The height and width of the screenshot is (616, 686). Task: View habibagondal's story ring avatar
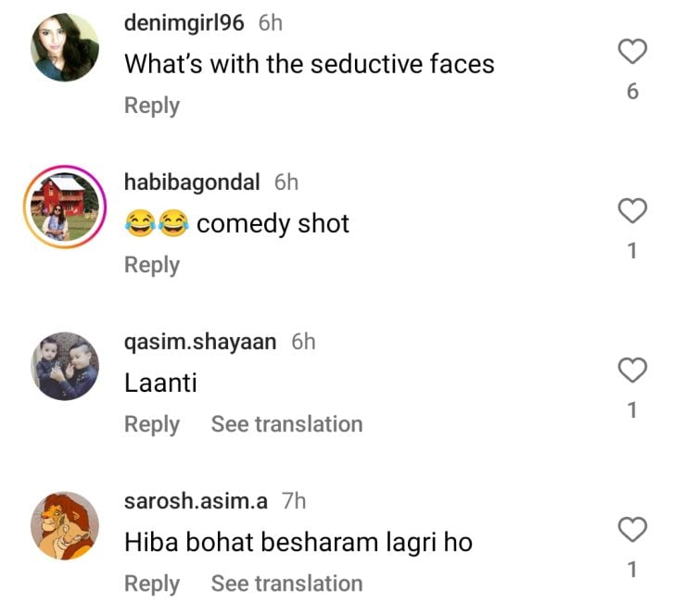point(65,207)
